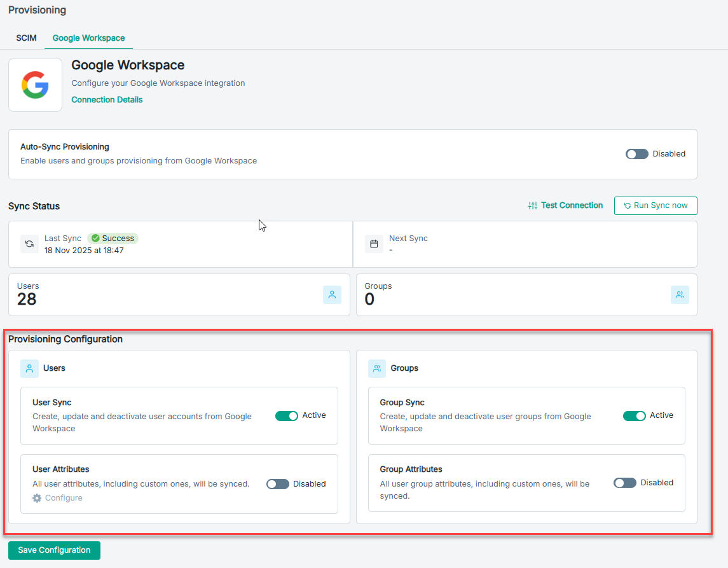
Task: Click the Groups count people icon
Action: [x=680, y=294]
